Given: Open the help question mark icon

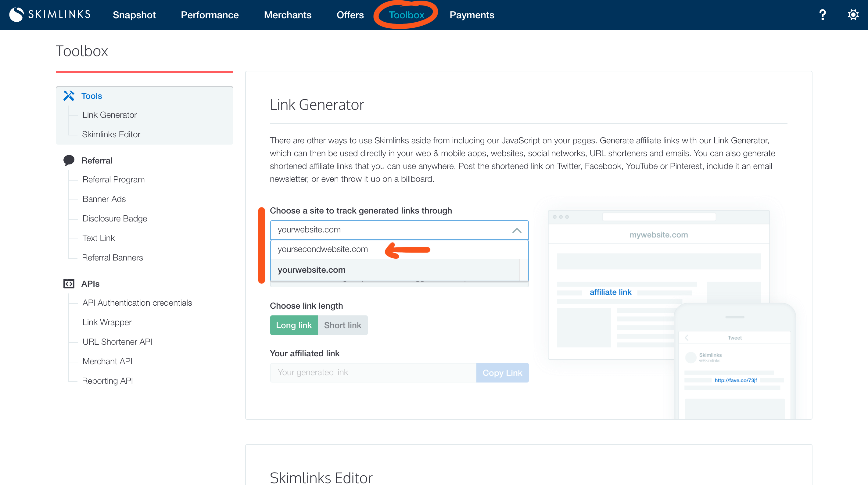Looking at the screenshot, I should pos(823,15).
